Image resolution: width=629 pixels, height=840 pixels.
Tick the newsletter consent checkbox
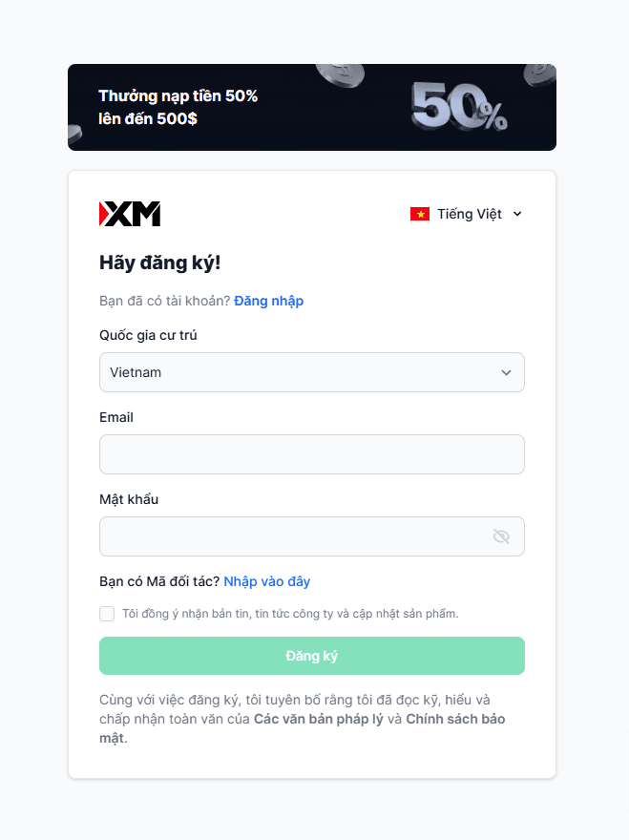click(107, 614)
